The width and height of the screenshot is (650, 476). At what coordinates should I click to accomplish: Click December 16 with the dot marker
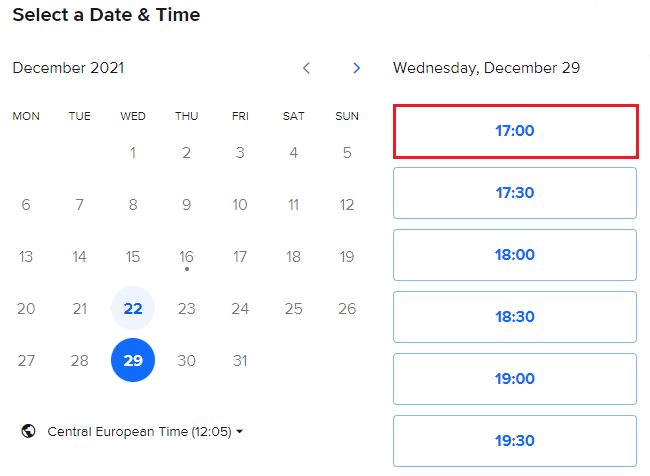[186, 257]
